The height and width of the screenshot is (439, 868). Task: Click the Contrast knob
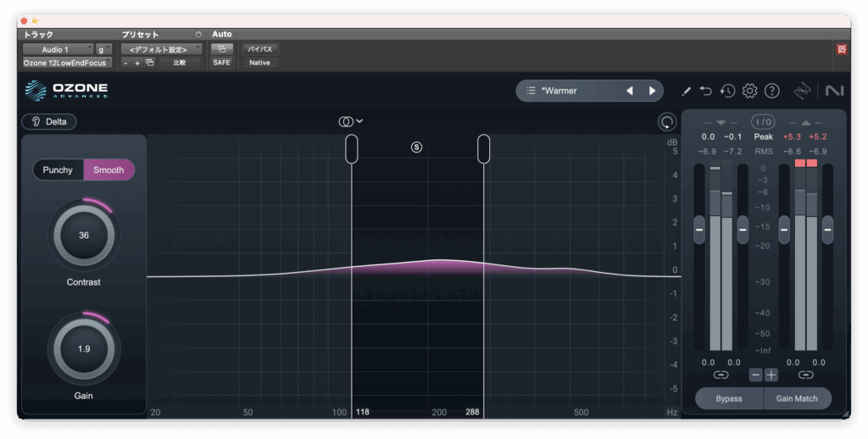[84, 236]
